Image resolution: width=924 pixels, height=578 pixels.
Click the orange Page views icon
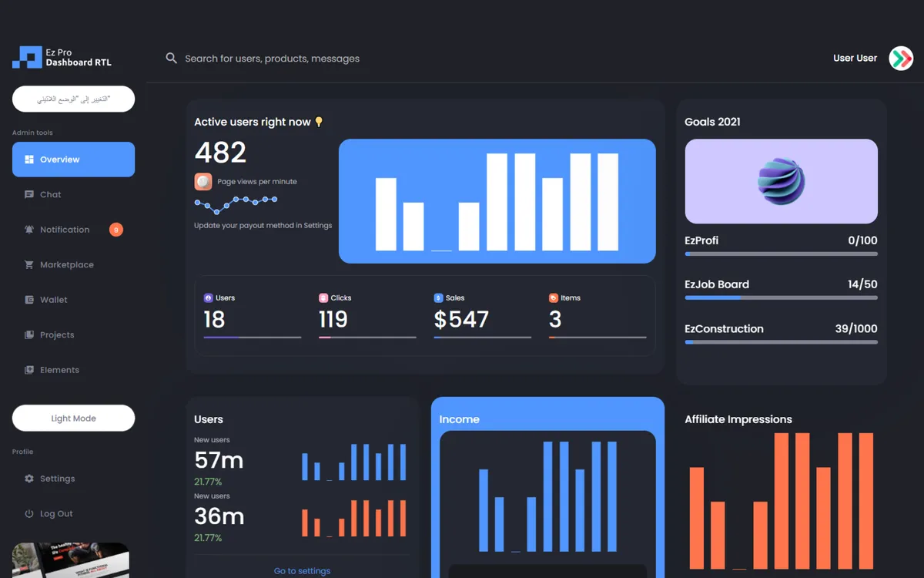point(203,181)
